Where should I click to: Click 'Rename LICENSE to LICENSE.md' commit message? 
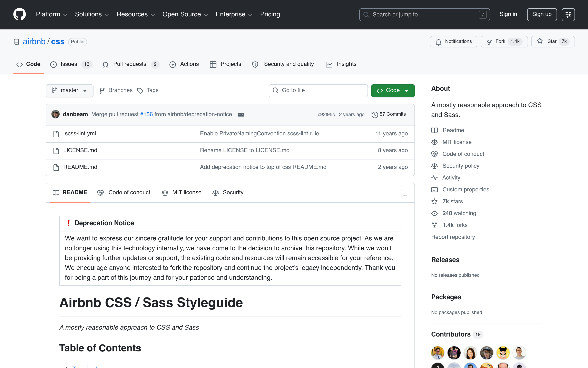[245, 150]
